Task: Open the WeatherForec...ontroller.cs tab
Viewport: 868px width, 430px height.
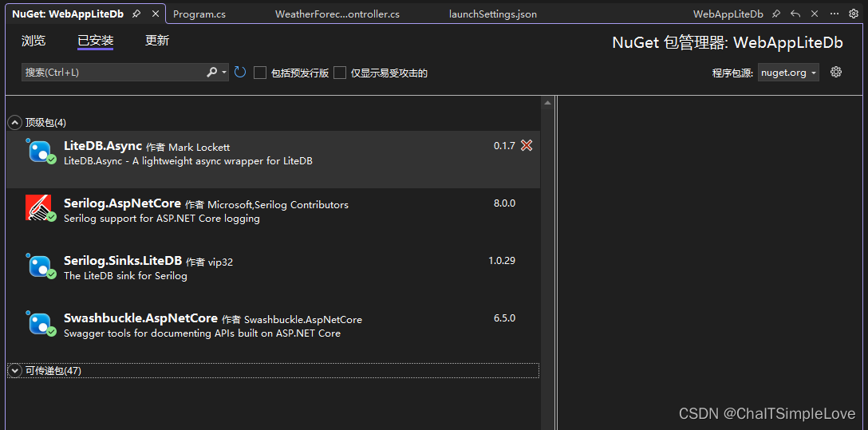Action: [337, 14]
